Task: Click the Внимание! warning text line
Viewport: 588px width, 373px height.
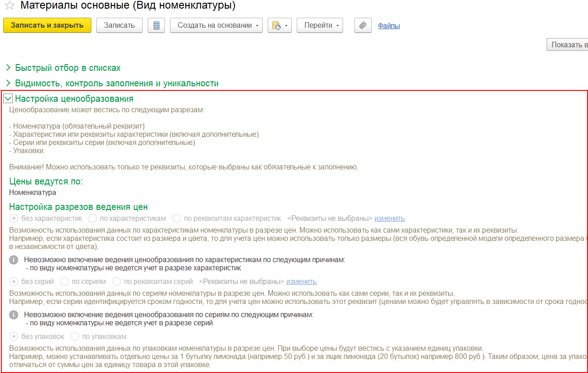Action: (184, 167)
